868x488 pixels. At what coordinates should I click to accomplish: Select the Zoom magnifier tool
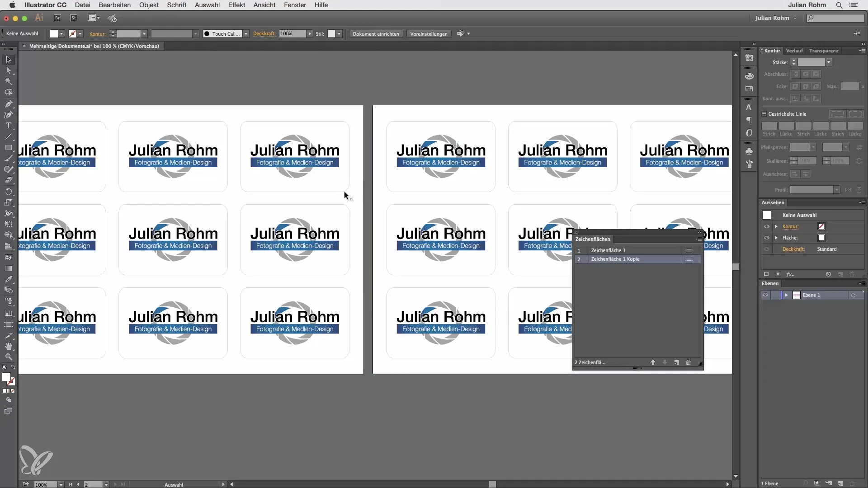pyautogui.click(x=8, y=357)
